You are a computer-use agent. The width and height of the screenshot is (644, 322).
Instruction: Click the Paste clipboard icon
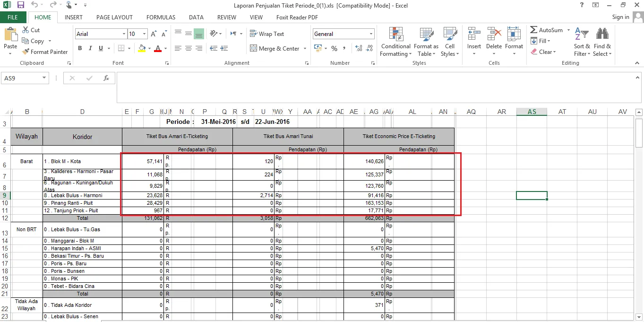10,35
